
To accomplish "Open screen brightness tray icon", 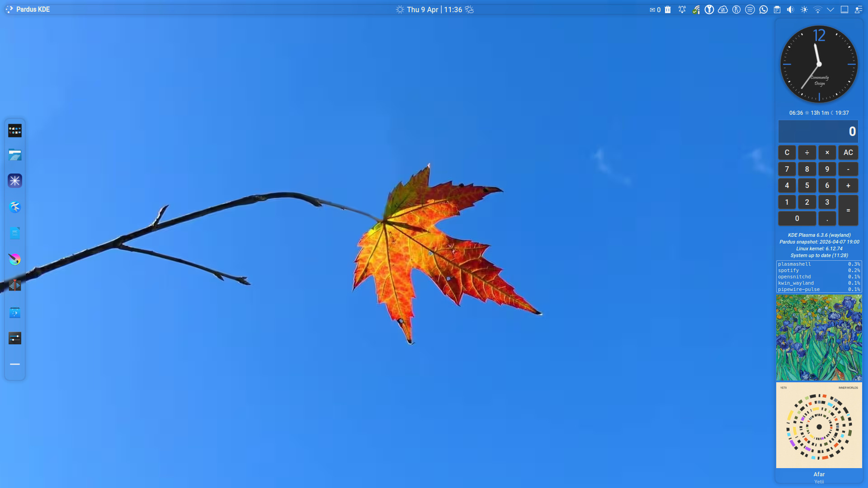I will (x=804, y=9).
